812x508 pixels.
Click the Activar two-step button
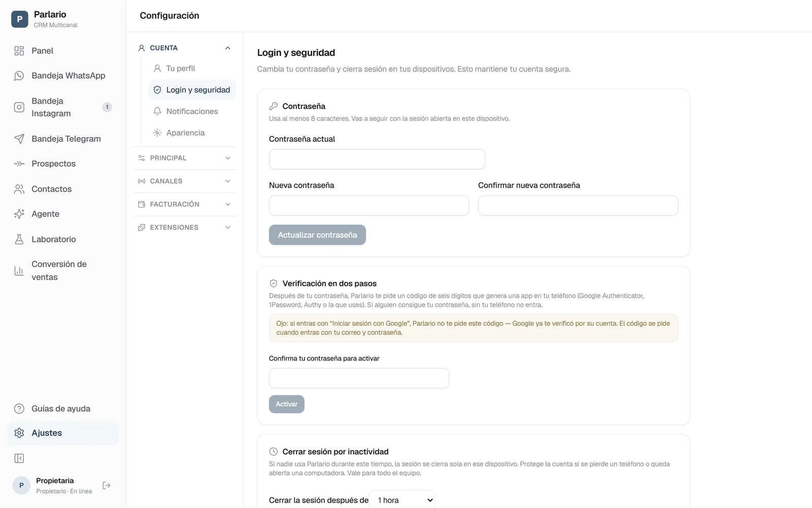(x=287, y=404)
